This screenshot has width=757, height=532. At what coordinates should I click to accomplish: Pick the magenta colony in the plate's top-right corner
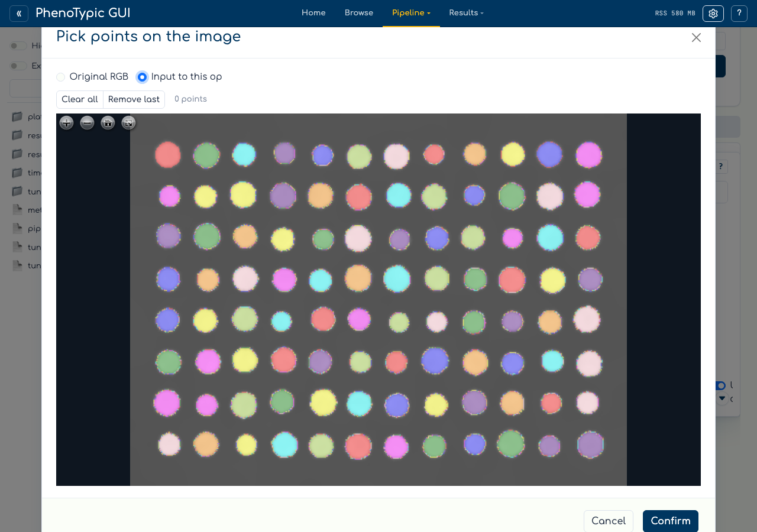(x=589, y=155)
